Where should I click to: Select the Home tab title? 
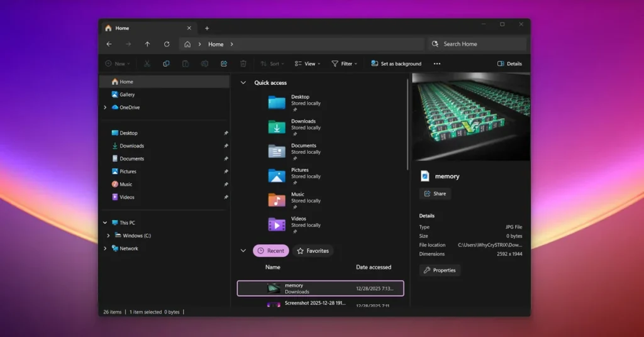[x=122, y=28]
